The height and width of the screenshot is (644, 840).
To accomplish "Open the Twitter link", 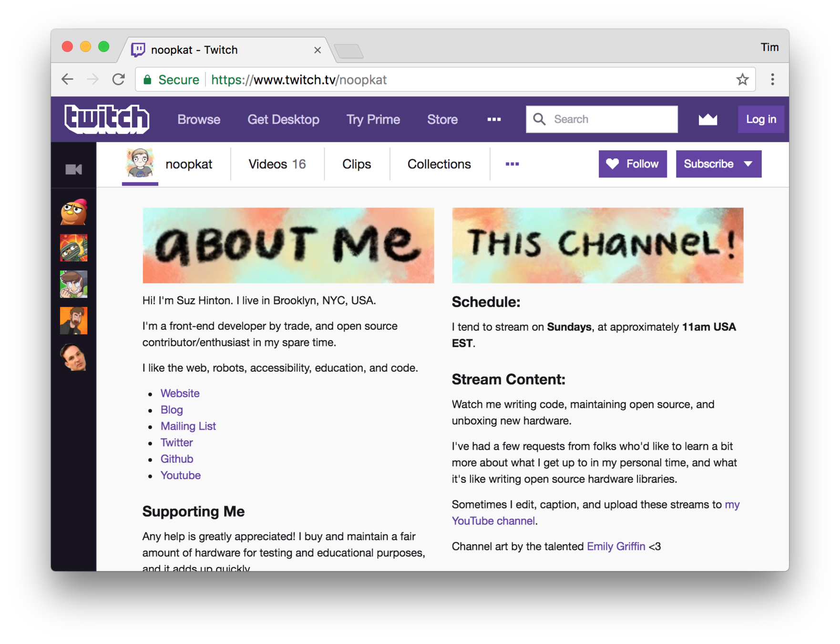I will pos(176,443).
